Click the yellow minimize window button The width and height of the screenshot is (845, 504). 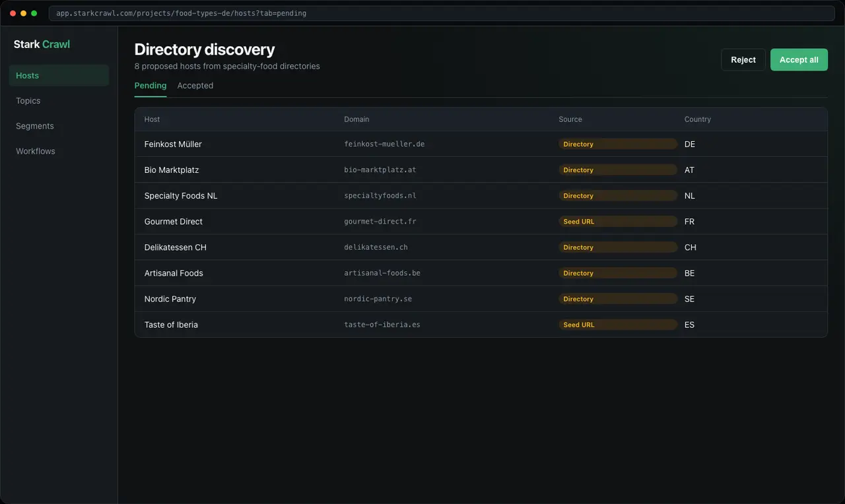23,13
